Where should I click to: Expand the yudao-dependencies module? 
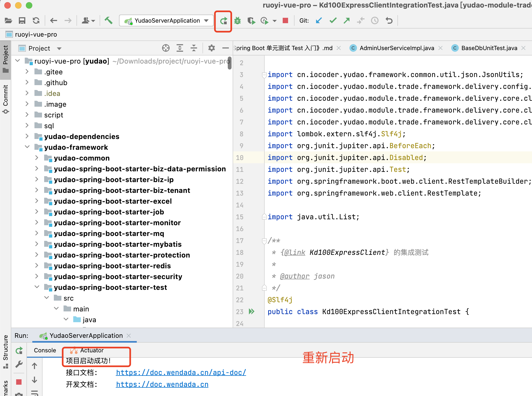click(x=27, y=136)
